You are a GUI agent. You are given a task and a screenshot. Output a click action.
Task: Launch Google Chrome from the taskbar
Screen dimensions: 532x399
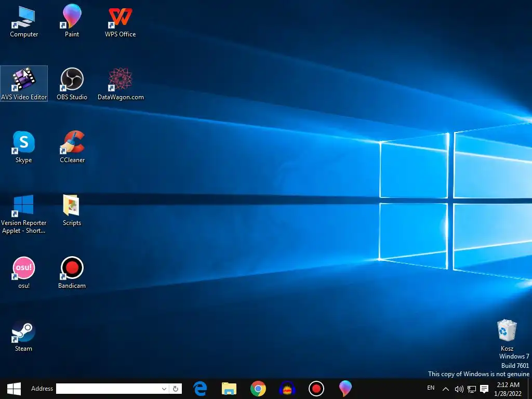[258, 389]
